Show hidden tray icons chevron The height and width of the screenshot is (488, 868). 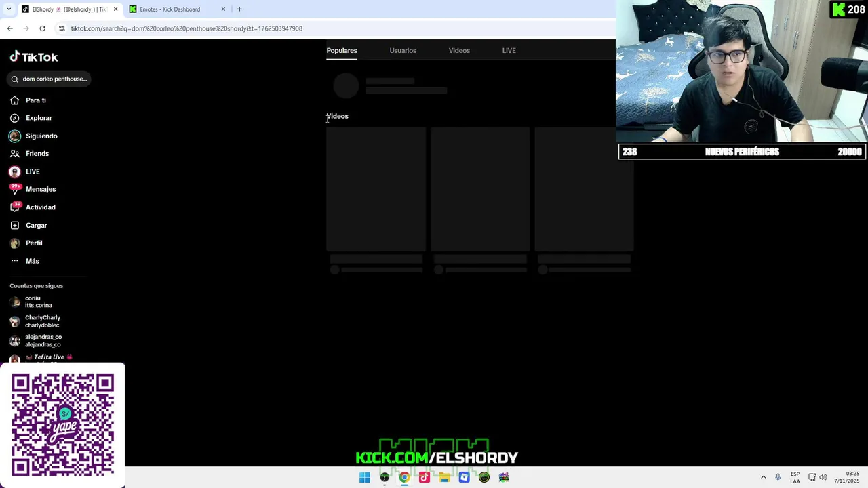(x=763, y=477)
